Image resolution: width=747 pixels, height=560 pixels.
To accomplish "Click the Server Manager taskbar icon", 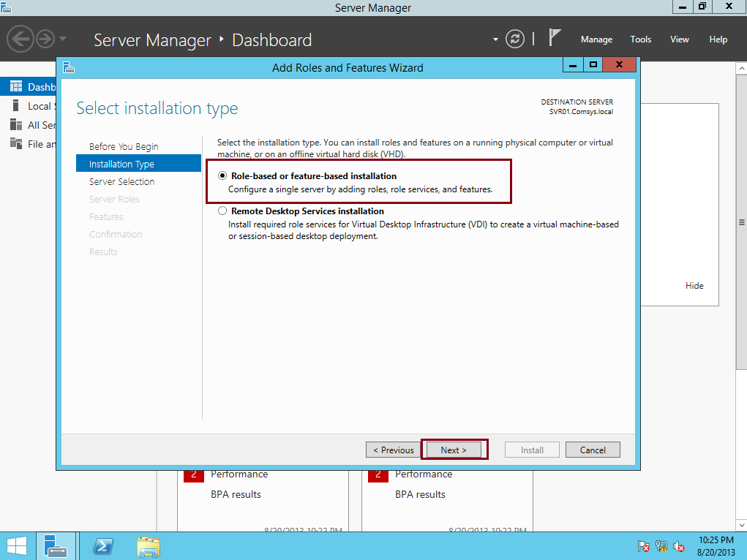I will (55, 546).
